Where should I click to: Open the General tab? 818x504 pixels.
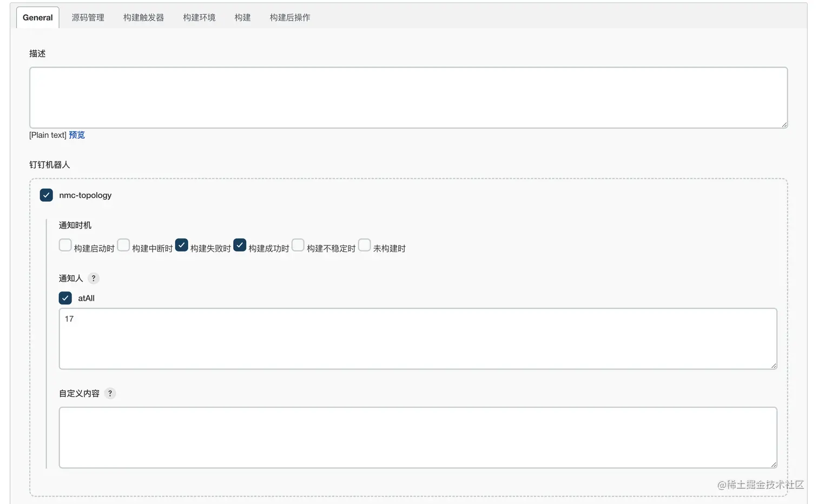pyautogui.click(x=38, y=17)
